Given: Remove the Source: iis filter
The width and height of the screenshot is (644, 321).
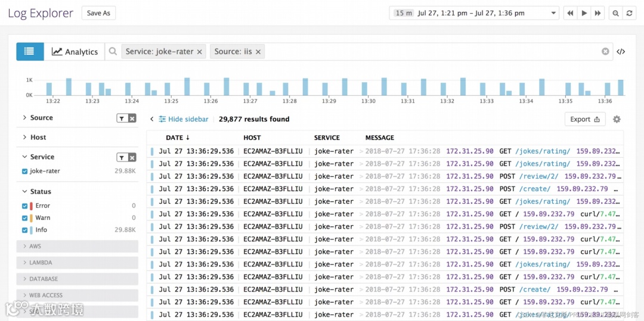Looking at the screenshot, I should coord(258,52).
